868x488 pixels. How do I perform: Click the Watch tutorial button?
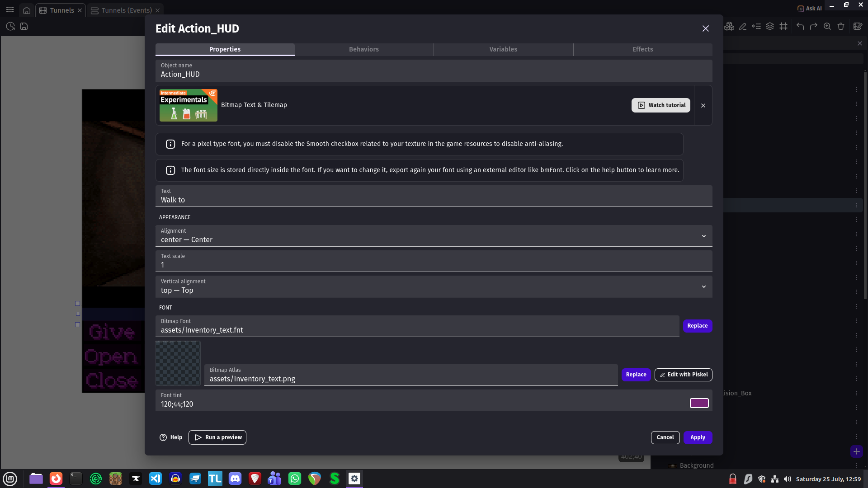point(660,105)
